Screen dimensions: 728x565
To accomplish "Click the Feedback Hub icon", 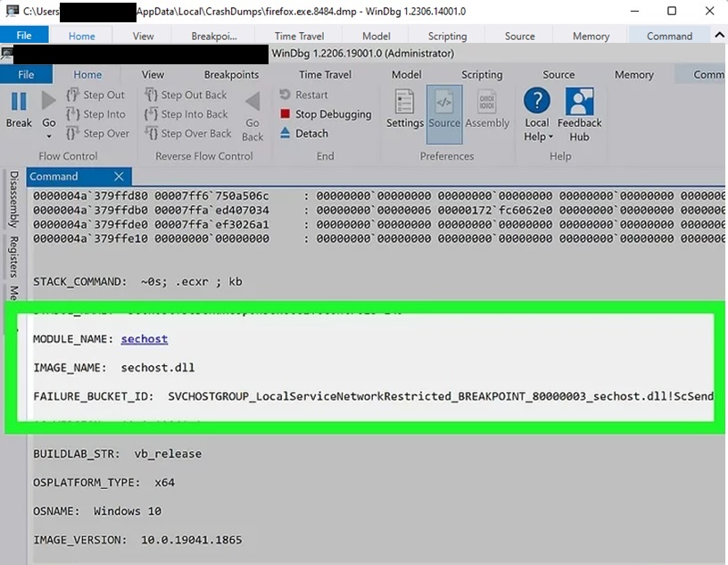I will tap(580, 101).
